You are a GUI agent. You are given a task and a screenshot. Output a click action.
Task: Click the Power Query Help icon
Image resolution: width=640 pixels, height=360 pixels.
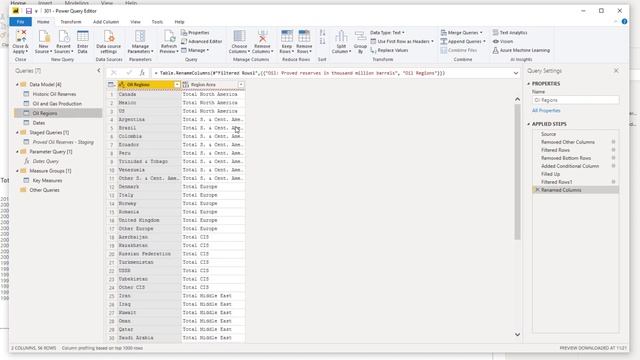click(624, 22)
